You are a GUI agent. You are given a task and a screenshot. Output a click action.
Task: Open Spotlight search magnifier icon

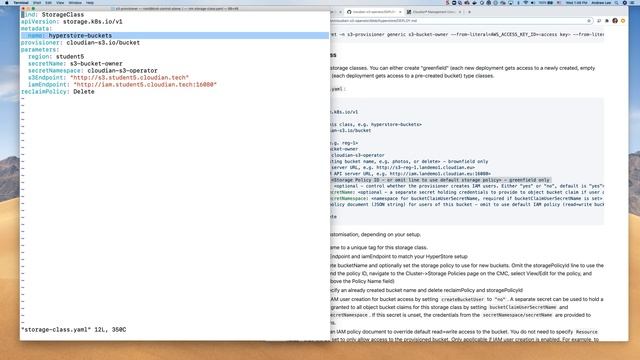pos(617,2)
